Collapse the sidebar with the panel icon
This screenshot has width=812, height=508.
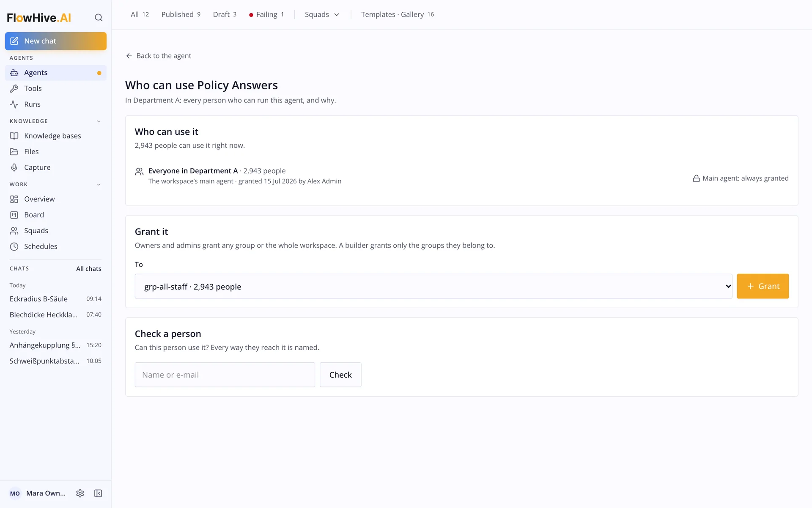pos(98,493)
